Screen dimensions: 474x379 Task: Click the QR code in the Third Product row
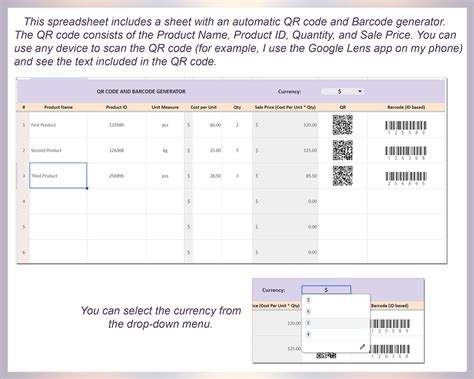342,176
